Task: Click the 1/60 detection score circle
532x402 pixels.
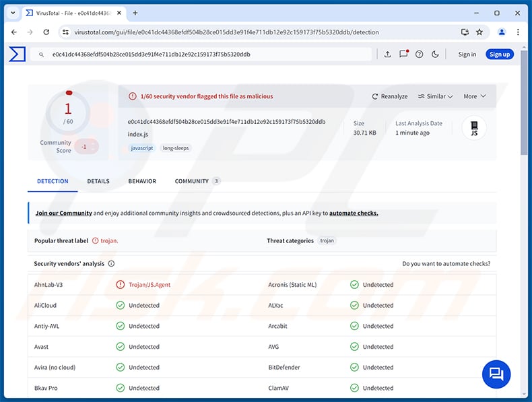Action: coord(68,112)
